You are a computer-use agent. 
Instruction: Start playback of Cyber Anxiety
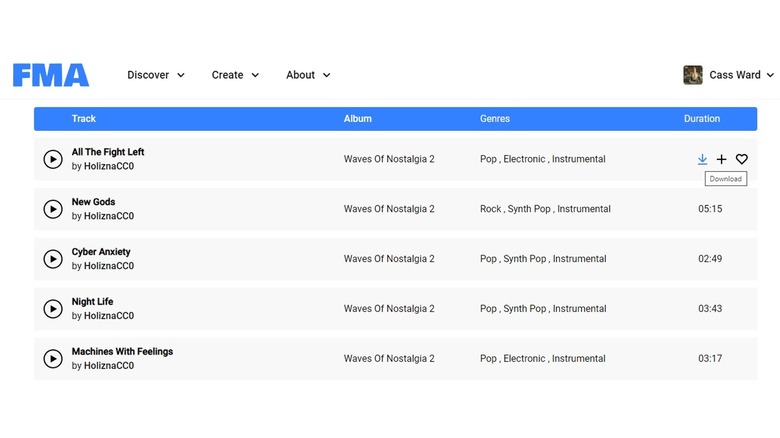[53, 259]
